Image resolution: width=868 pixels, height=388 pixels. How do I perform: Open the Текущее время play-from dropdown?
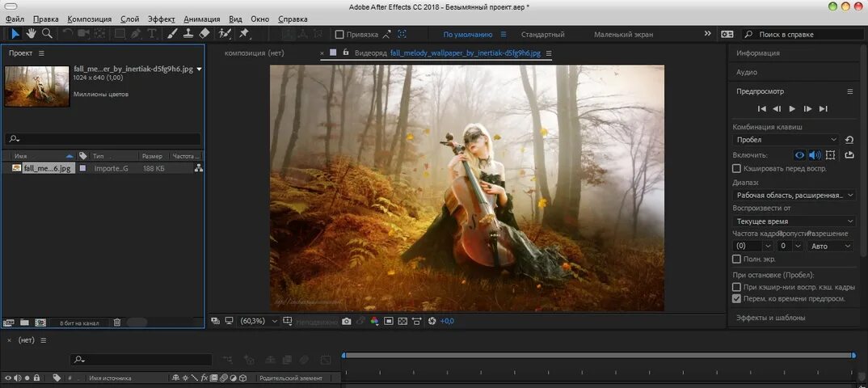coord(794,221)
